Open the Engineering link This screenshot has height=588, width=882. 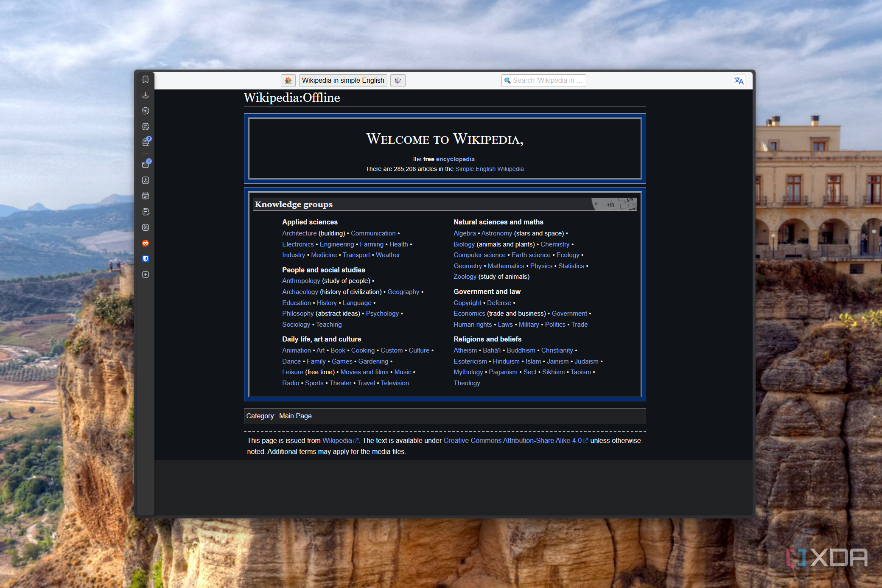(337, 244)
